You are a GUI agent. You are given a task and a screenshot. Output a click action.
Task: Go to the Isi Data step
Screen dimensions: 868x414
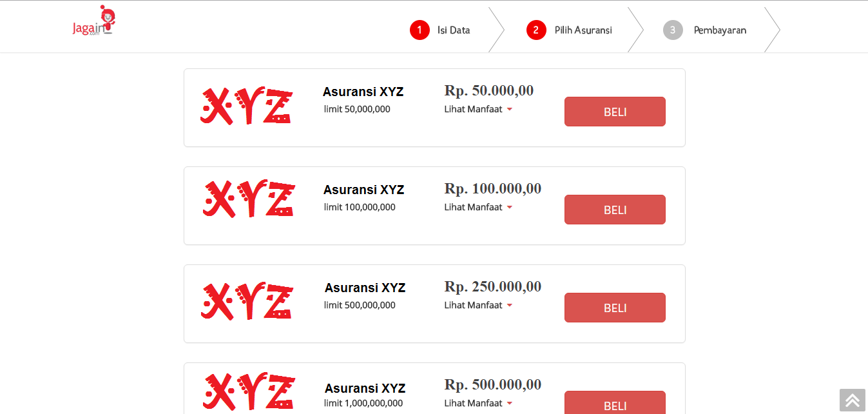(454, 30)
